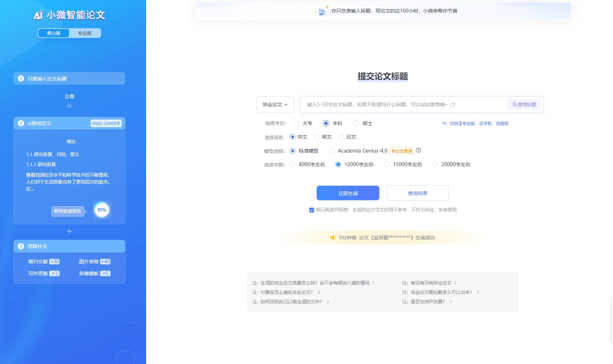Click the 期刊文献 ×30 item in sidebar
The height and width of the screenshot is (364, 613).
(43, 261)
